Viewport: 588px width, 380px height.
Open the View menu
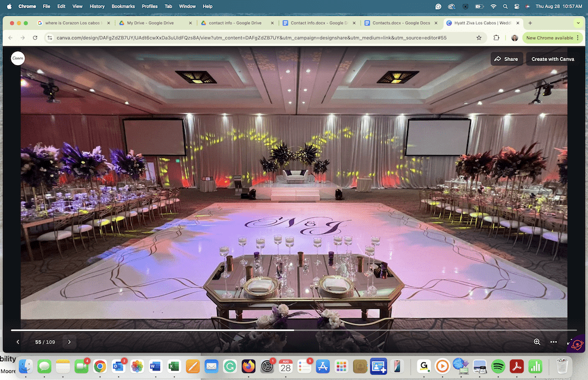[77, 6]
